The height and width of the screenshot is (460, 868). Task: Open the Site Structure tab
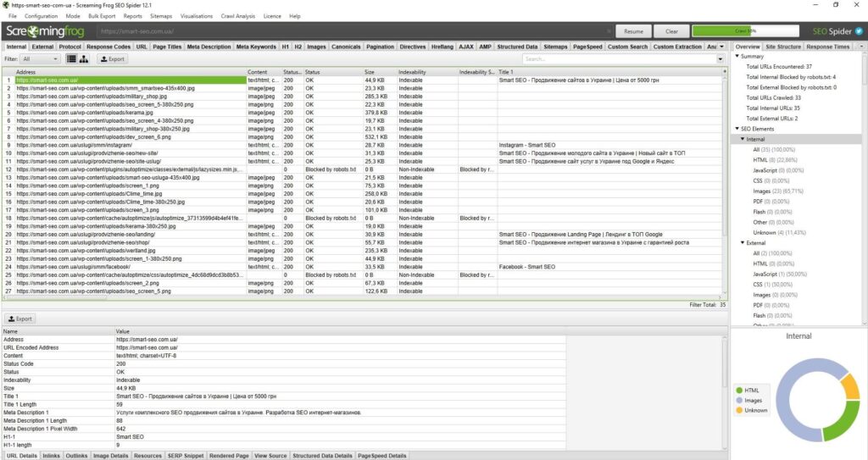point(783,47)
